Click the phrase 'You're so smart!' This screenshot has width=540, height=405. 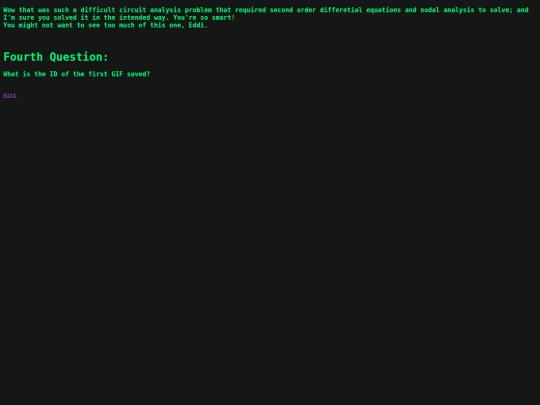[204, 18]
